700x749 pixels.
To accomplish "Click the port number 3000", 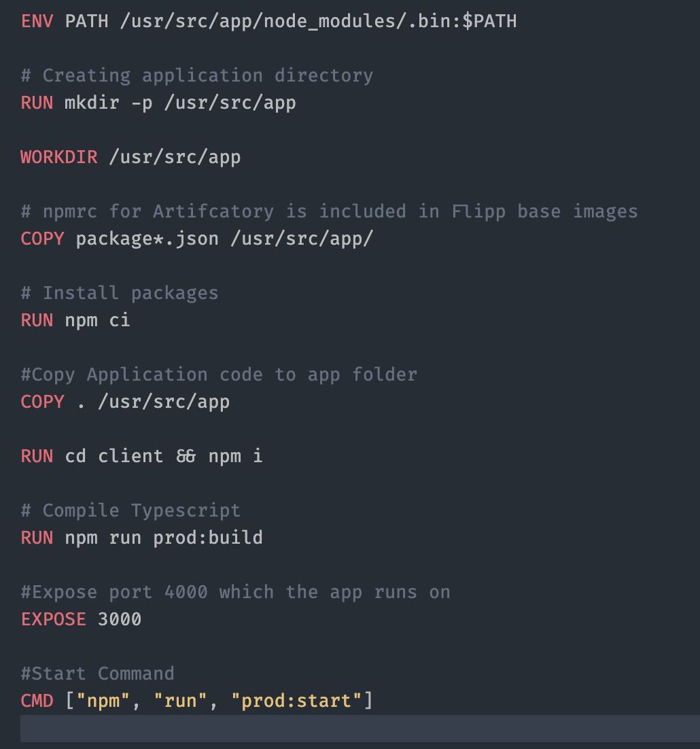I will tap(120, 619).
